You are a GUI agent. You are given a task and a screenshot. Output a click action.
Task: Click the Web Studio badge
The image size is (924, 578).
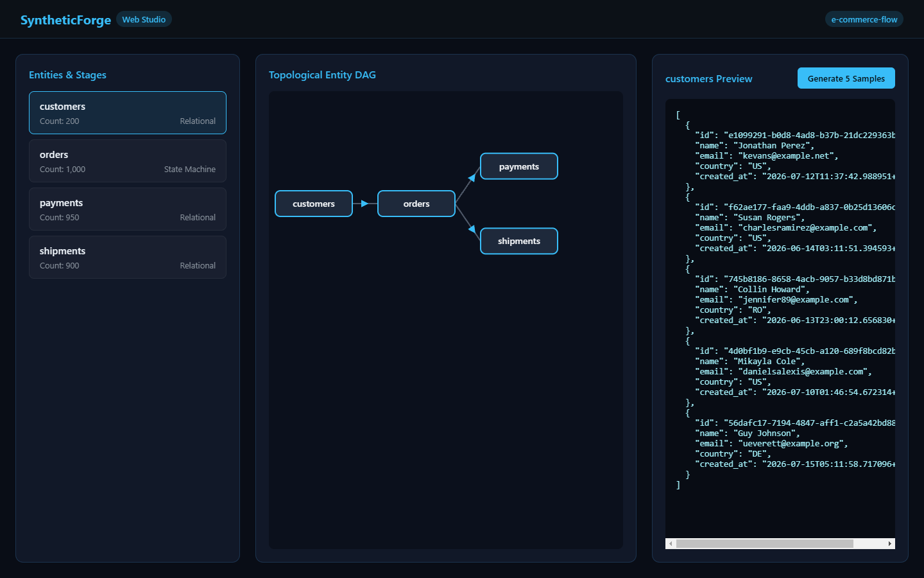coord(144,19)
